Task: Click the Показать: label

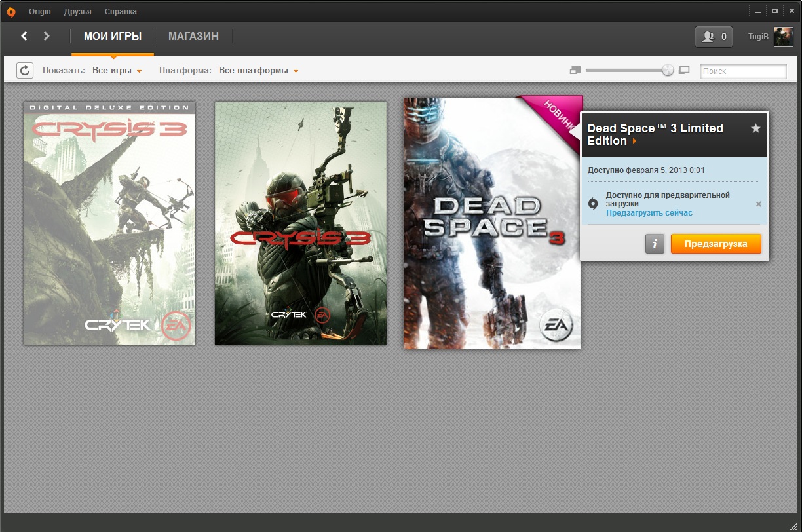Action: click(x=64, y=71)
